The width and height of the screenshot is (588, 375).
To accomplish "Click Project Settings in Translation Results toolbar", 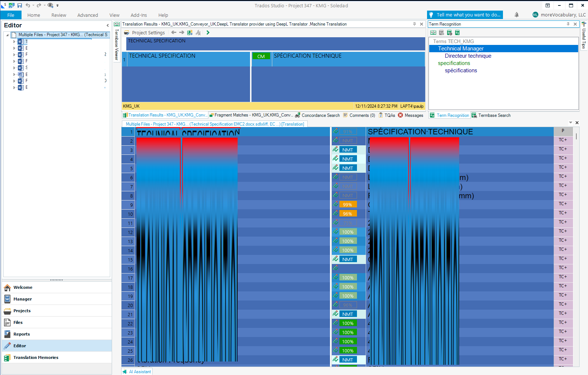I will pos(145,32).
